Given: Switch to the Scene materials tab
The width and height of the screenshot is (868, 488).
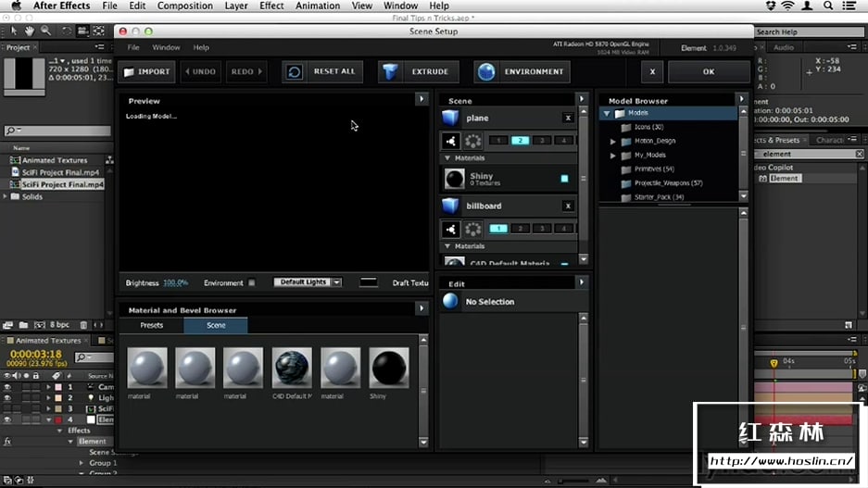Looking at the screenshot, I should 216,325.
